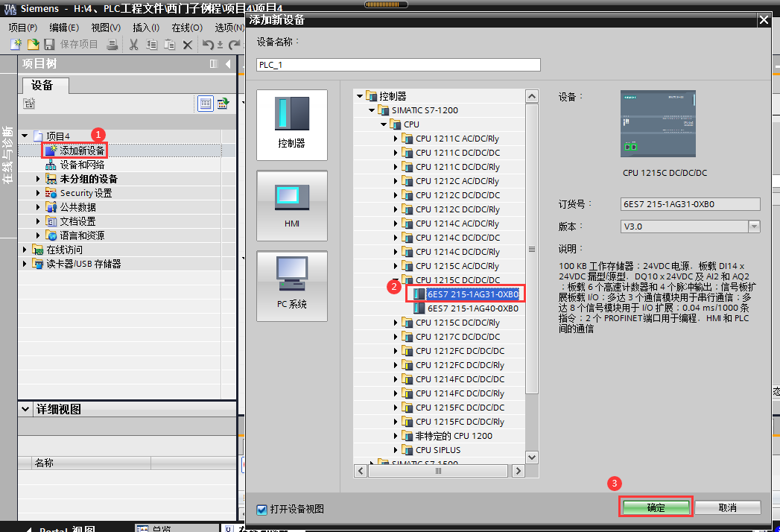Expand the CPU 1211C AC/DC/Rly node
Viewport: 780px width, 532px height.
396,139
